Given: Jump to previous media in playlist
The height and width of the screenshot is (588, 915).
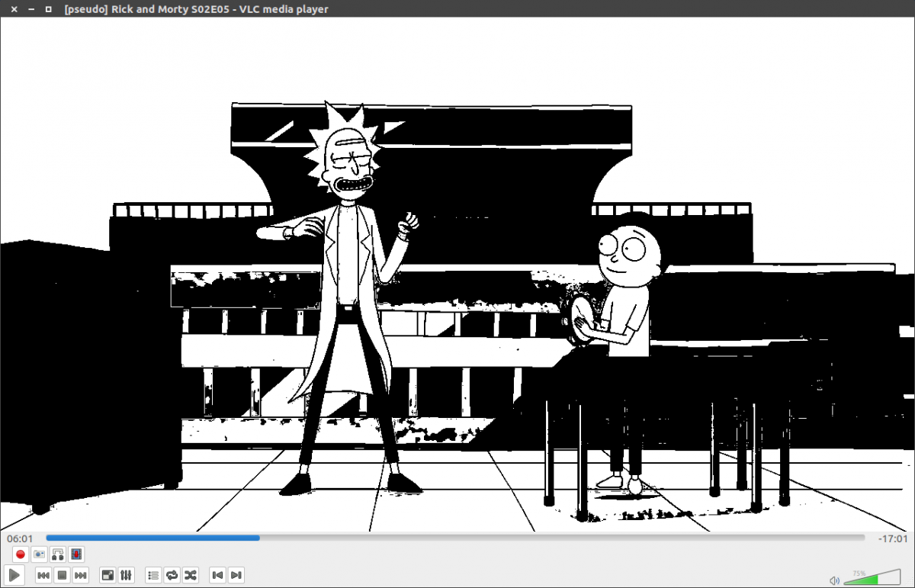Looking at the screenshot, I should pyautogui.click(x=43, y=575).
